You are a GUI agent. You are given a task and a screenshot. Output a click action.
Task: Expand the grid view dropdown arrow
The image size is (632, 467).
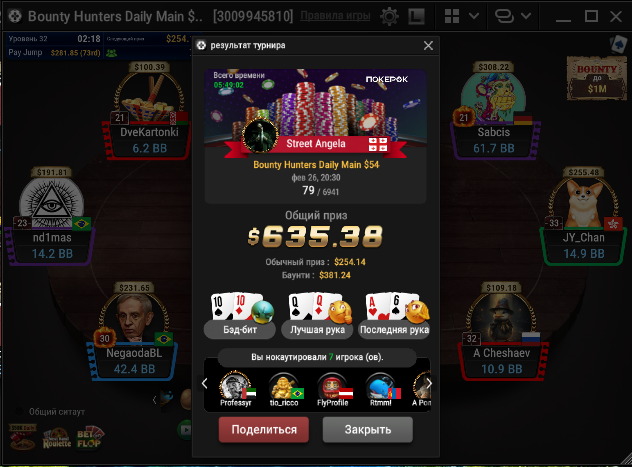click(x=474, y=16)
